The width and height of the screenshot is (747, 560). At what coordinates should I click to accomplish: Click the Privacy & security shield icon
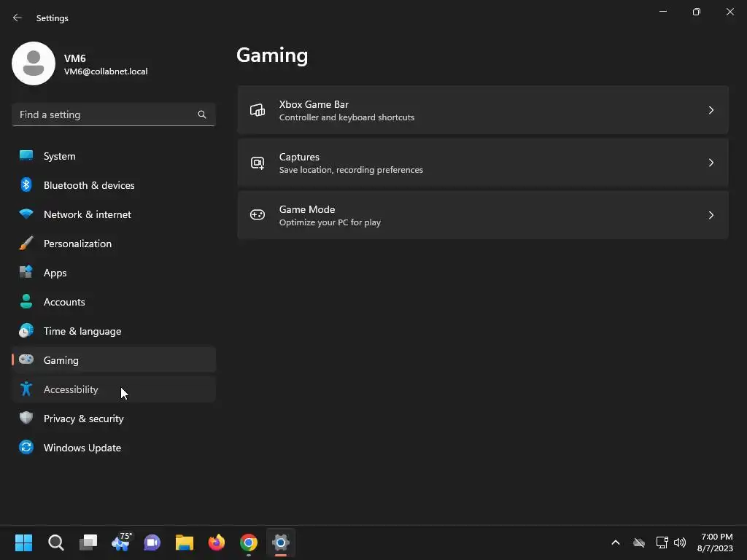26,418
